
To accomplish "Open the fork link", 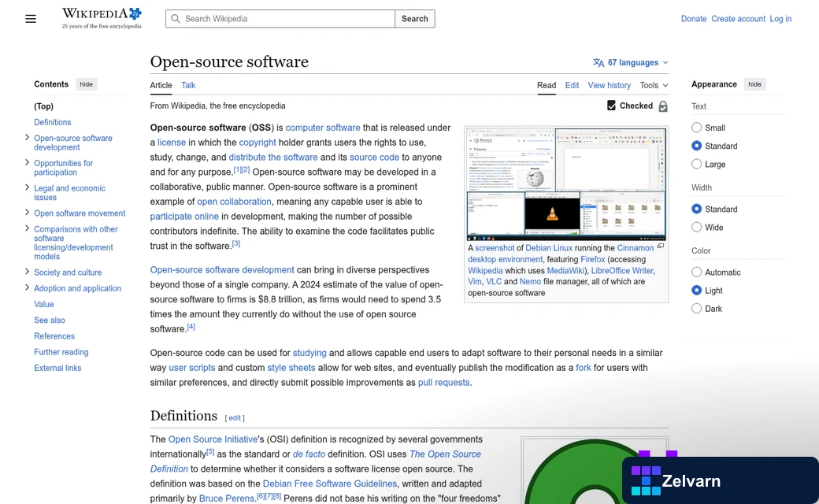I will (x=584, y=368).
